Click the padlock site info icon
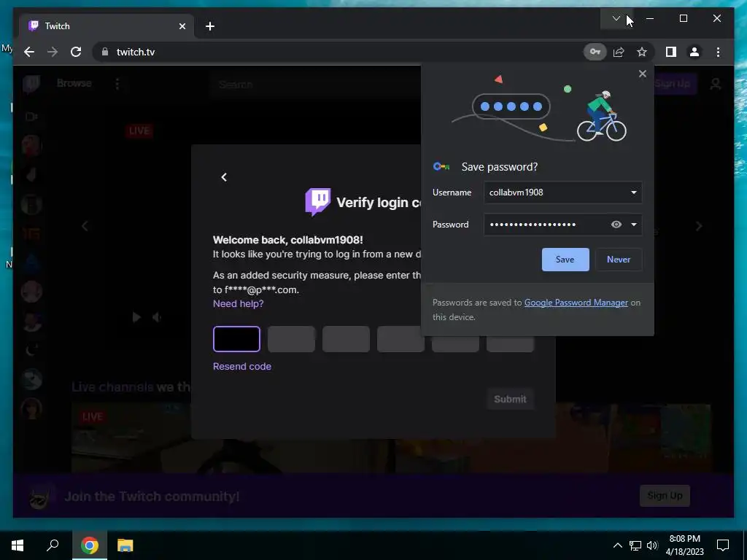Viewport: 747px width, 560px height. tap(105, 52)
